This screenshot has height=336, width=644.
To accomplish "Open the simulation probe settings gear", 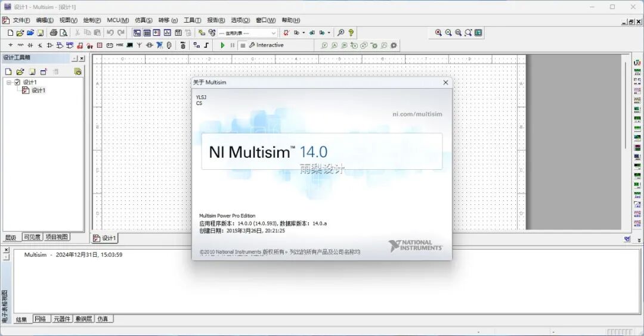I will point(394,45).
